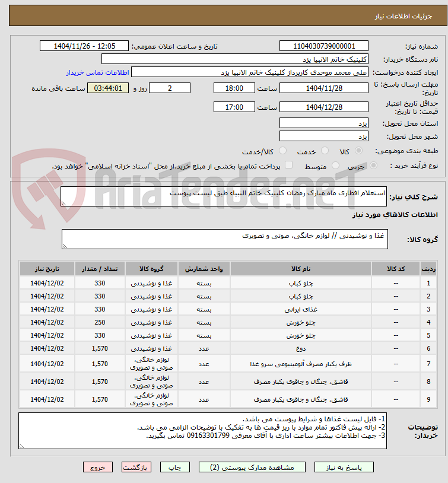Select the کالا/خدمت radio button
This screenshot has height=483, width=448.
pyautogui.click(x=282, y=151)
